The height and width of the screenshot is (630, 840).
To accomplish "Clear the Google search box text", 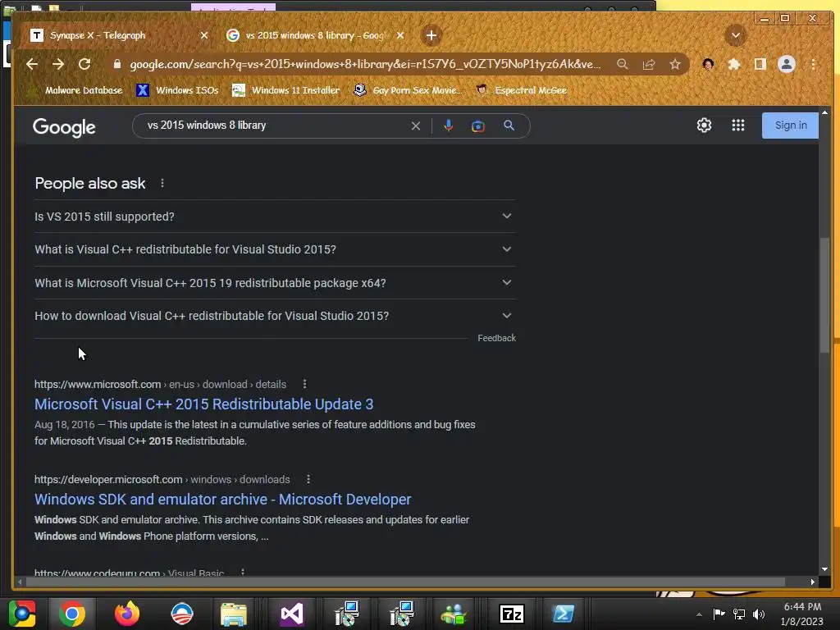I will 416,126.
